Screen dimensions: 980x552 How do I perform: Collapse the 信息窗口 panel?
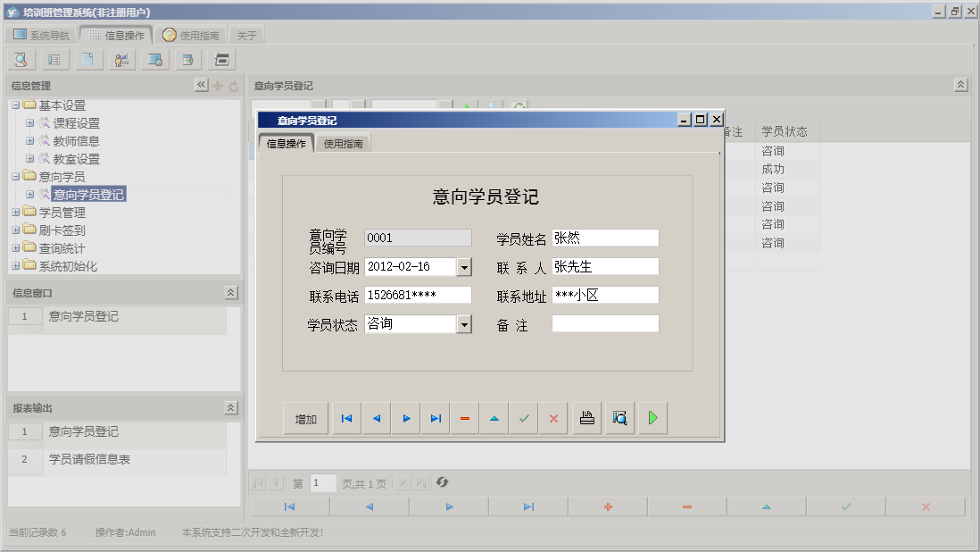pyautogui.click(x=230, y=292)
